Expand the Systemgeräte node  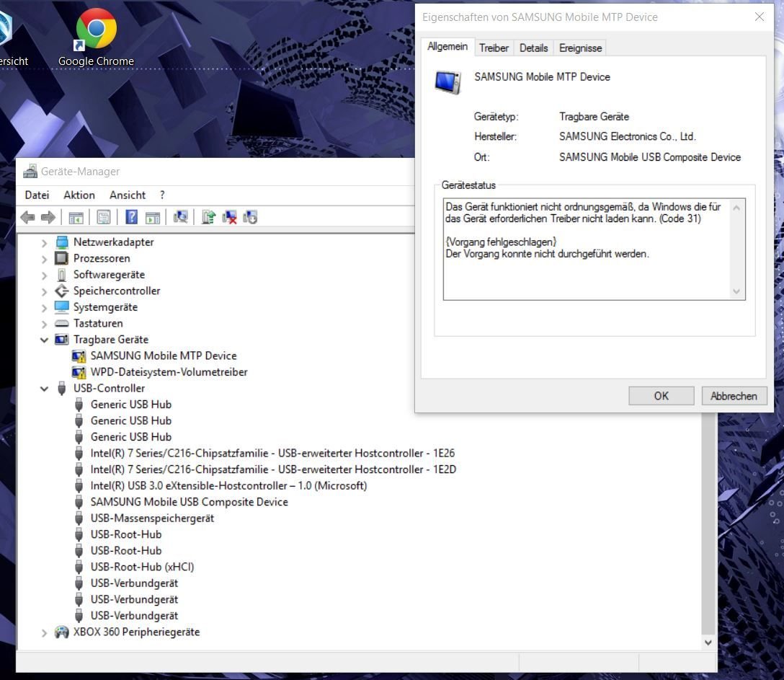click(x=44, y=308)
